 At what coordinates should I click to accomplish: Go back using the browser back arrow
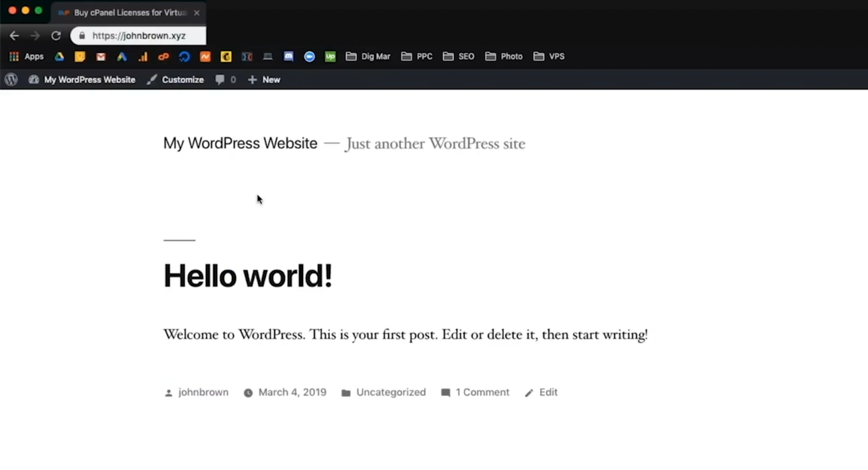coord(14,36)
